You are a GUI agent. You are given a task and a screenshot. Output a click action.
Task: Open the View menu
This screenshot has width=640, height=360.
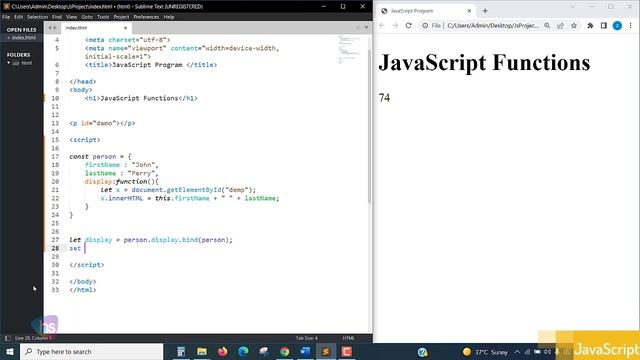click(x=71, y=17)
